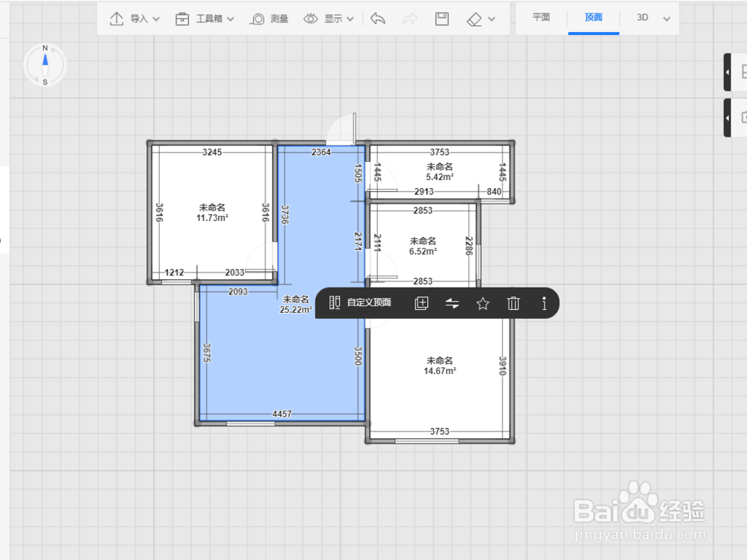The width and height of the screenshot is (747, 560).
Task: Click the copy-add icon in floating toolbar
Action: 421,303
